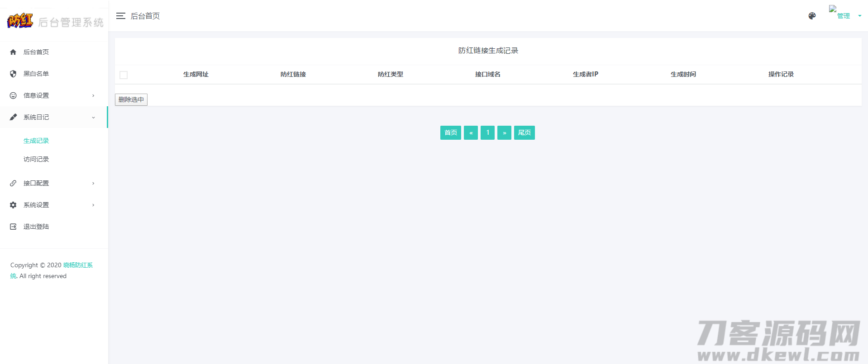Image resolution: width=868 pixels, height=364 pixels.
Task: Click the shield icon for 黑白名单
Action: coord(13,74)
